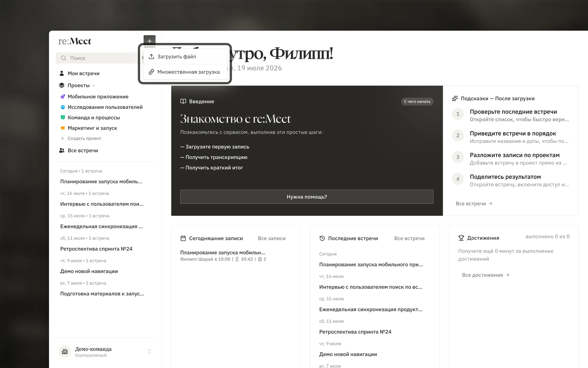The image size is (588, 368).
Task: Open Исследования пользователей project
Action: [105, 107]
